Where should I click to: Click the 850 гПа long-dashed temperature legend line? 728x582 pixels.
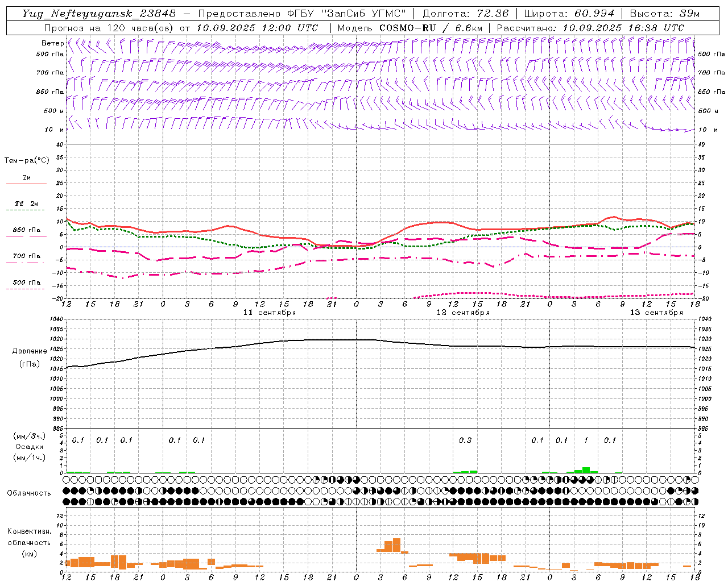[25, 236]
